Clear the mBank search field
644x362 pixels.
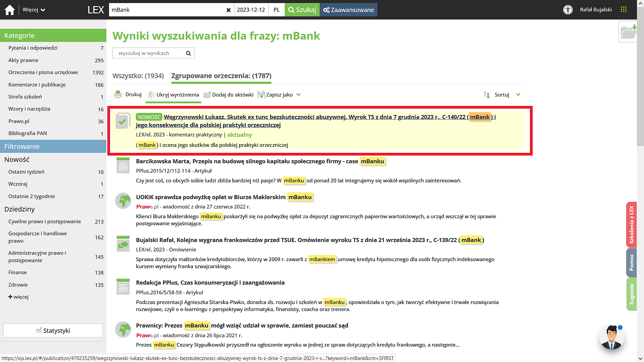[x=228, y=10]
